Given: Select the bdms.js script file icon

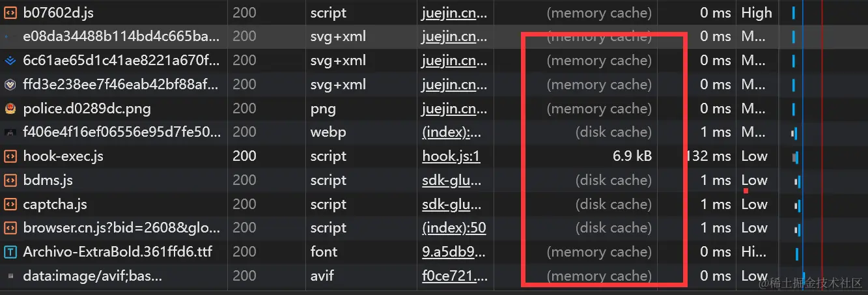Looking at the screenshot, I should pyautogui.click(x=10, y=180).
